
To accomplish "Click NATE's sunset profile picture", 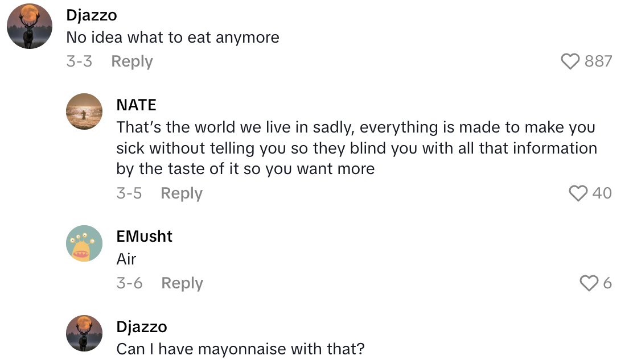I will pos(84,111).
